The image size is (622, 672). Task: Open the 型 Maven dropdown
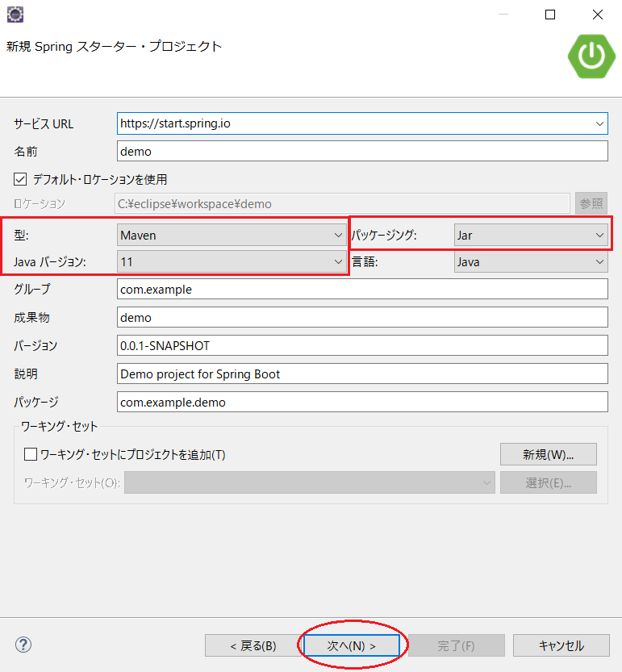(232, 236)
